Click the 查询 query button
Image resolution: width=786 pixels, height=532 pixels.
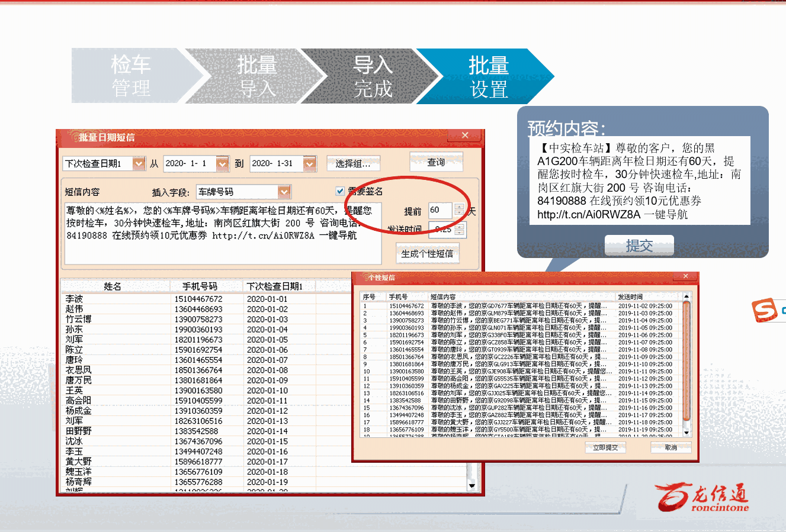(437, 162)
